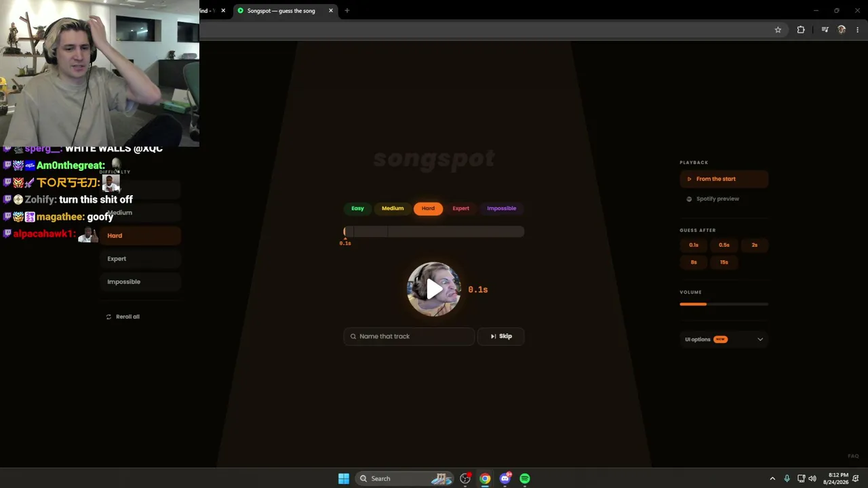The image size is (868, 488).
Task: Switch to the Songspot browser tab
Action: coord(281,11)
